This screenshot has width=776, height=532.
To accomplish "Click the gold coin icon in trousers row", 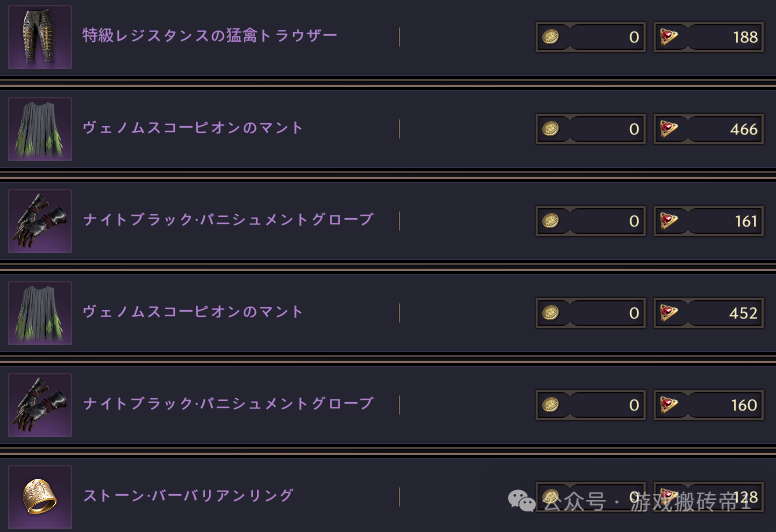I will click(x=550, y=37).
